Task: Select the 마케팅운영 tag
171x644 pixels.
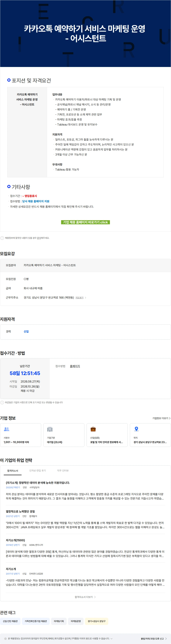Action: click(x=76, y=621)
